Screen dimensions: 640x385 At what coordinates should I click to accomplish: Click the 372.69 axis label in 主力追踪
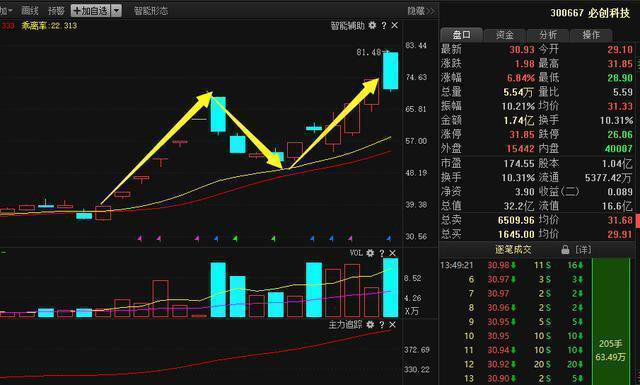tap(417, 350)
